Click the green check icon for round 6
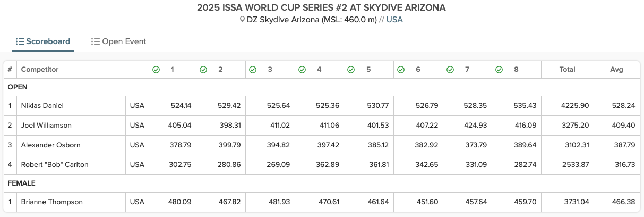The image size is (644, 217). pos(401,70)
